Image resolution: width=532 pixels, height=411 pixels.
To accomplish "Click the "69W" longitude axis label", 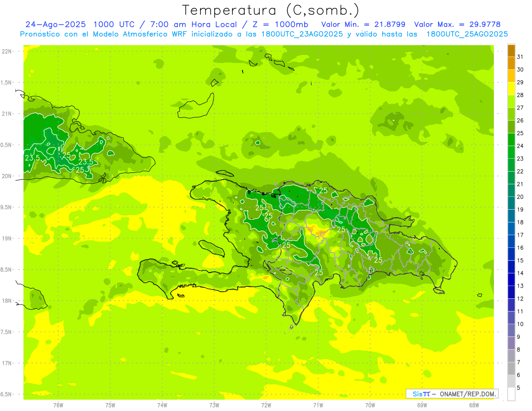I will (x=422, y=405).
